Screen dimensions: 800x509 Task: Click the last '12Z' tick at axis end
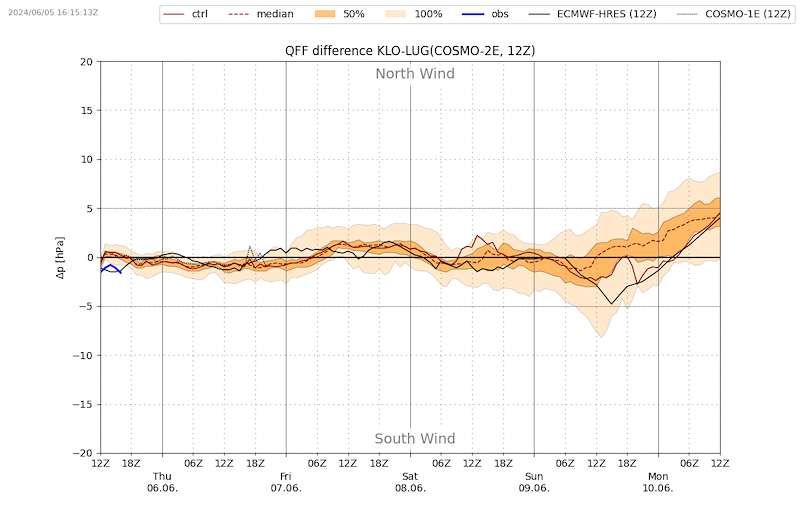(720, 463)
